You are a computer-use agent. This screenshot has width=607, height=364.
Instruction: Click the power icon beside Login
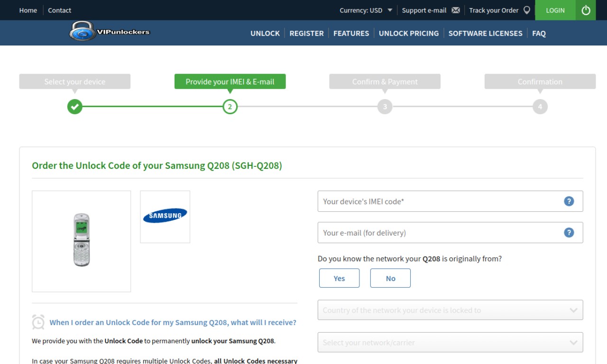[x=586, y=10]
